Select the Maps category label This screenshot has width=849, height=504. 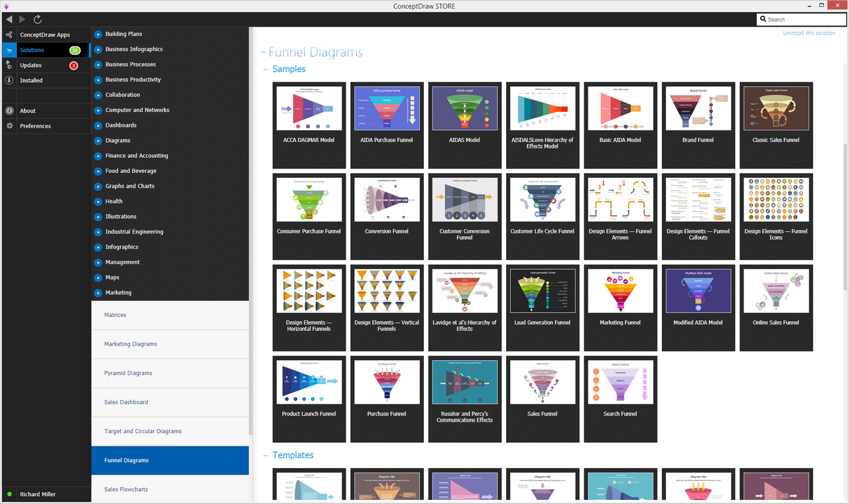point(113,278)
